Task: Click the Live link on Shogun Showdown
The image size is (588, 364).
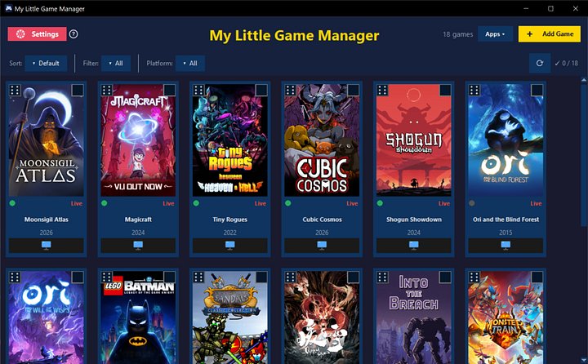Action: pos(444,203)
